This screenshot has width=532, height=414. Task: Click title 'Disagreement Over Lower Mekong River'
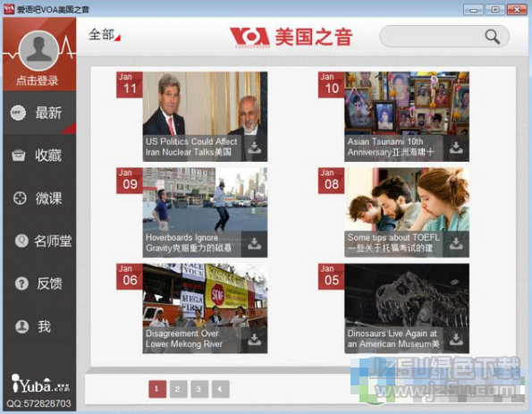click(x=184, y=339)
